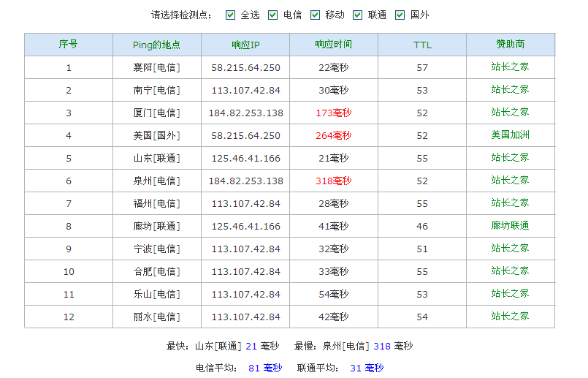Image resolution: width=588 pixels, height=378 pixels.
Task: Click the 赞助商 column header
Action: coord(510,45)
